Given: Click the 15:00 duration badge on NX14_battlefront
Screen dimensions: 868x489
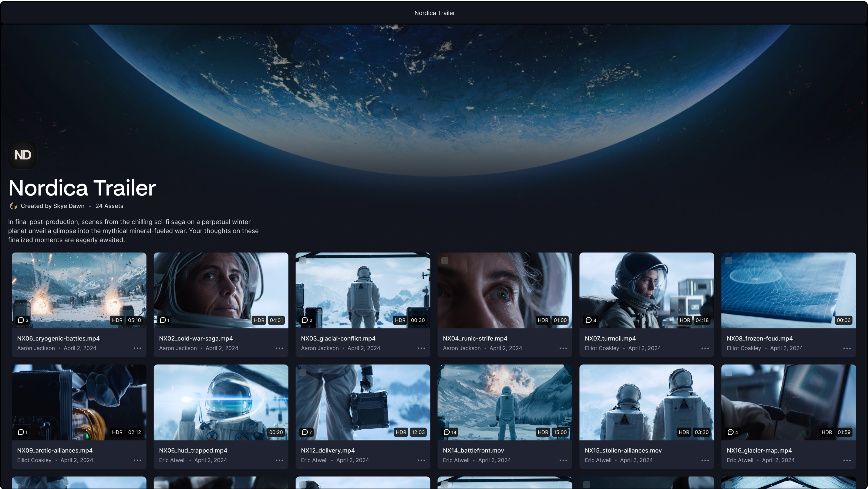Looking at the screenshot, I should click(x=560, y=432).
